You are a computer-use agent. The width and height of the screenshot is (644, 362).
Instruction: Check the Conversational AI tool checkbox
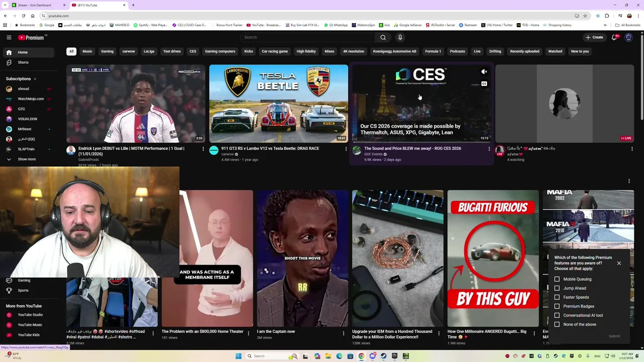[x=557, y=315]
